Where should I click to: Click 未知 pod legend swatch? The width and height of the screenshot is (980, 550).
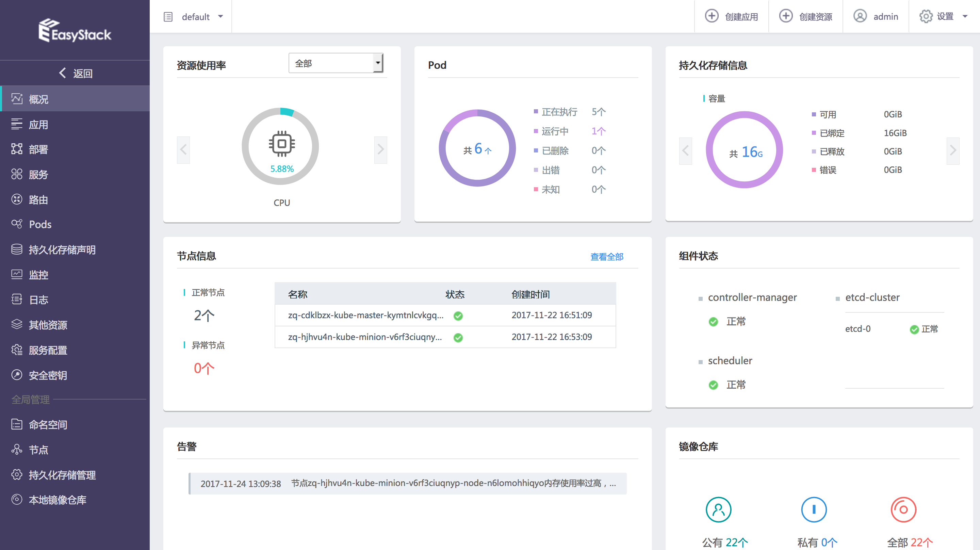pos(536,189)
